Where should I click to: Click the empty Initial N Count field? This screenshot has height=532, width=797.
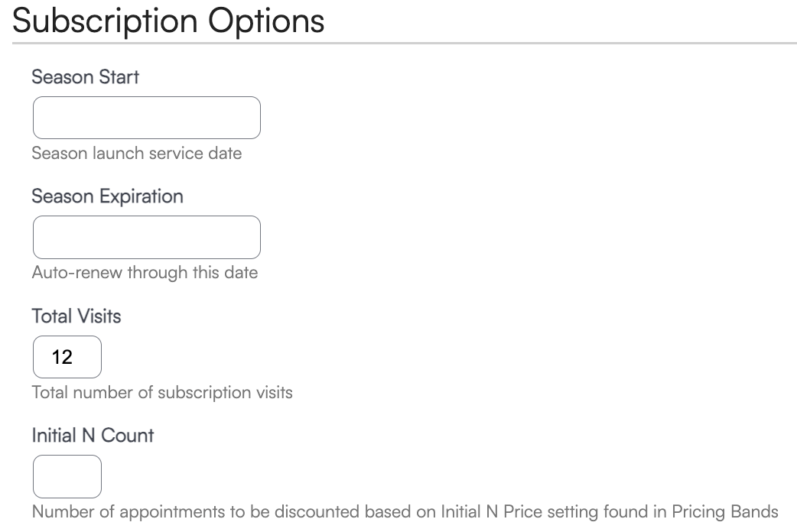(67, 476)
